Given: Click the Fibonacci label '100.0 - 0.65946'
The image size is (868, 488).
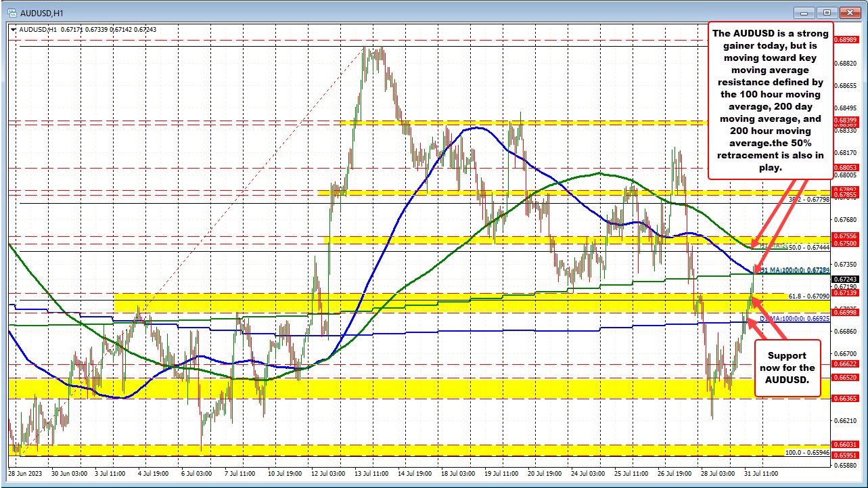Looking at the screenshot, I should coord(807,451).
